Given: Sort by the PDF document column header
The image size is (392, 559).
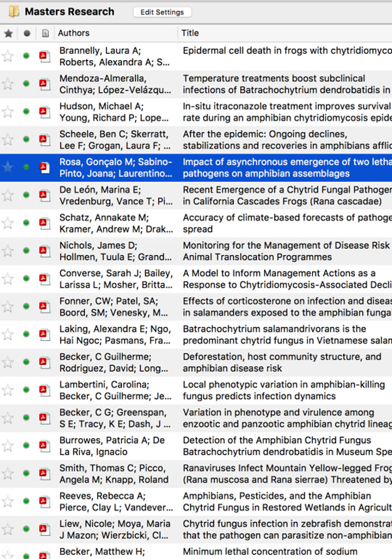Looking at the screenshot, I should coord(45,33).
